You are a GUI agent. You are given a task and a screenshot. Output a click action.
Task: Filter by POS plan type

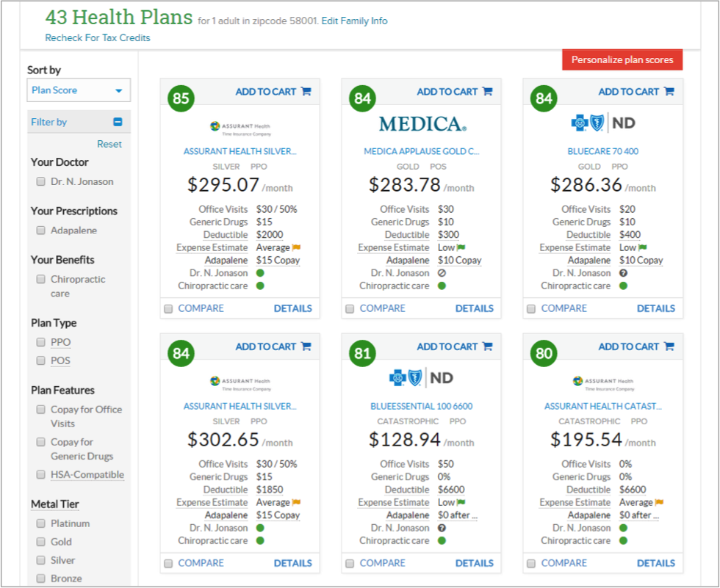(x=41, y=360)
